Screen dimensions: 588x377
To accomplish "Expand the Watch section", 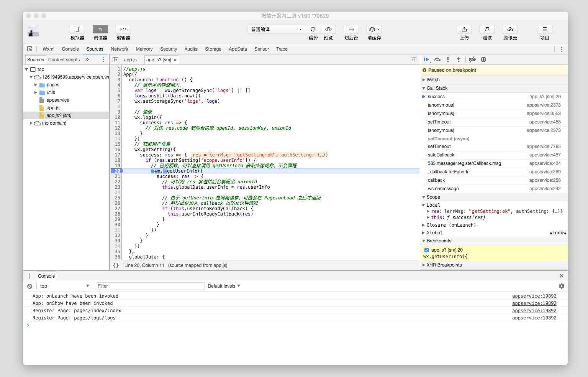I will pos(433,80).
